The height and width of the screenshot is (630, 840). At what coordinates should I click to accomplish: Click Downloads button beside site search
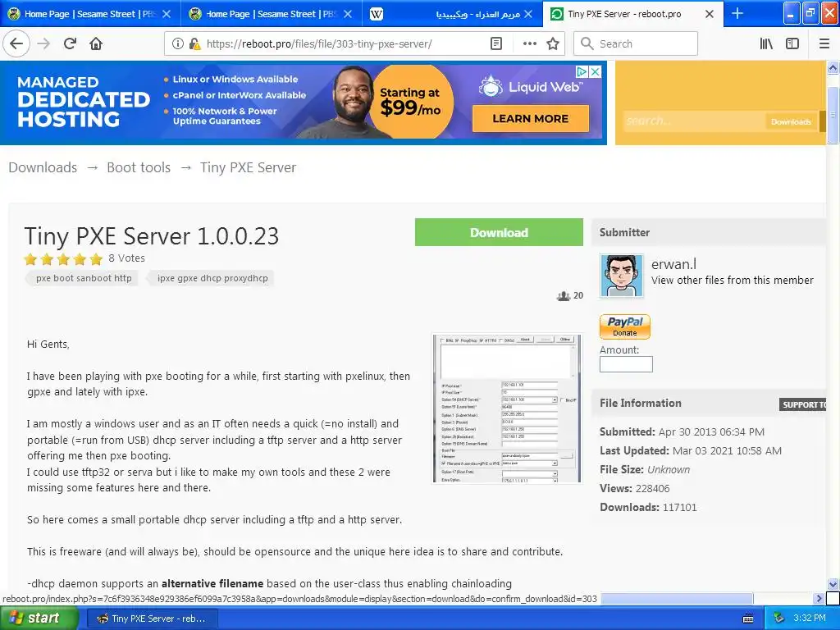click(791, 121)
